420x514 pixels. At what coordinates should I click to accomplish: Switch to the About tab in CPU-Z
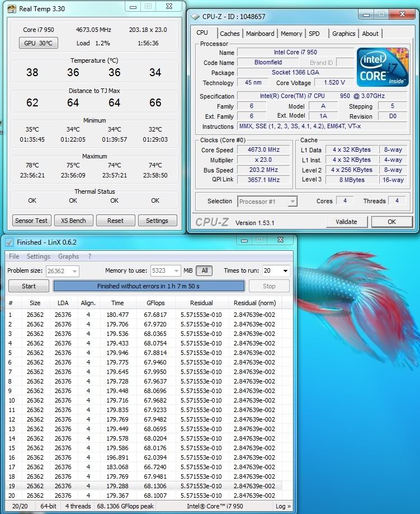[x=370, y=34]
